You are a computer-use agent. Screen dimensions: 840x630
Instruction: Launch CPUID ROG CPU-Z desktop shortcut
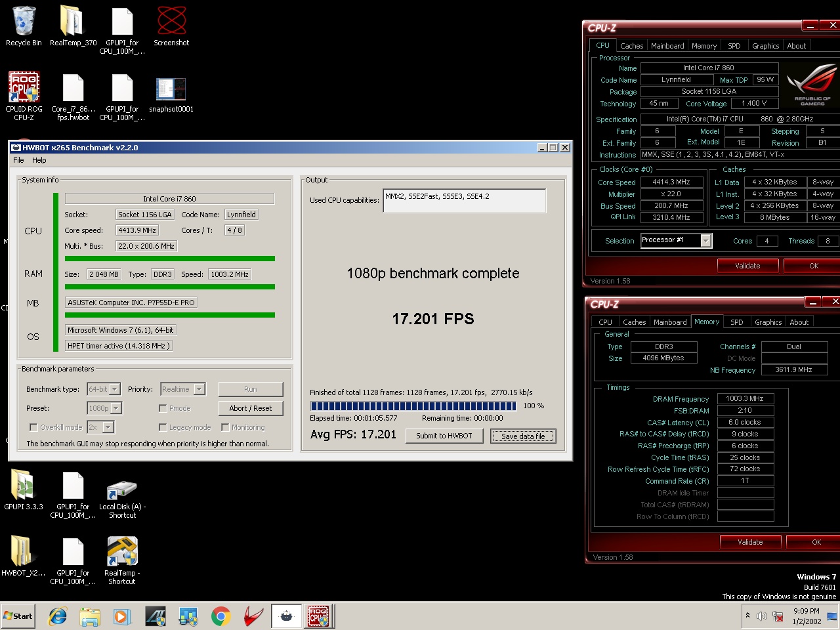tap(24, 96)
